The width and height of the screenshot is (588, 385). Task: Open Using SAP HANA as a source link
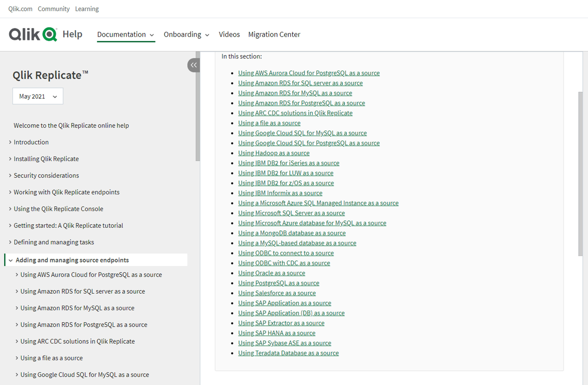[277, 333]
